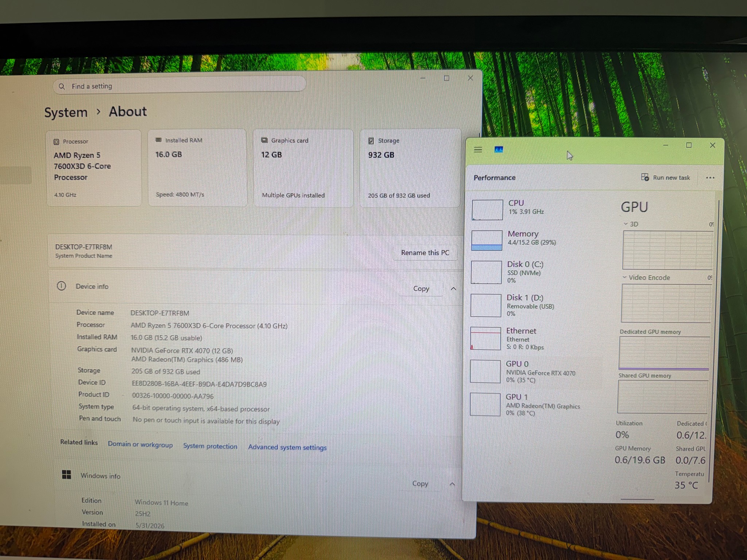Image resolution: width=747 pixels, height=560 pixels.
Task: Select GPU 0 NVIDIA GeForce RTX 4070
Action: (x=525, y=372)
